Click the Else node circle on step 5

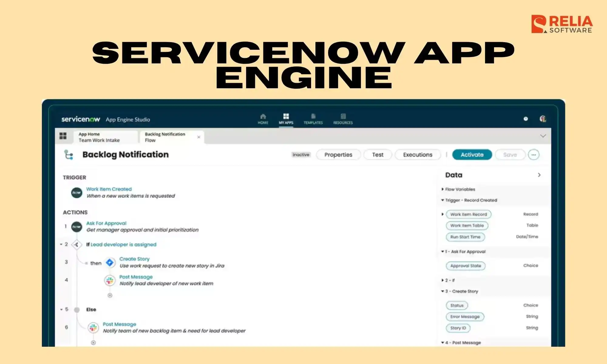pyautogui.click(x=77, y=310)
